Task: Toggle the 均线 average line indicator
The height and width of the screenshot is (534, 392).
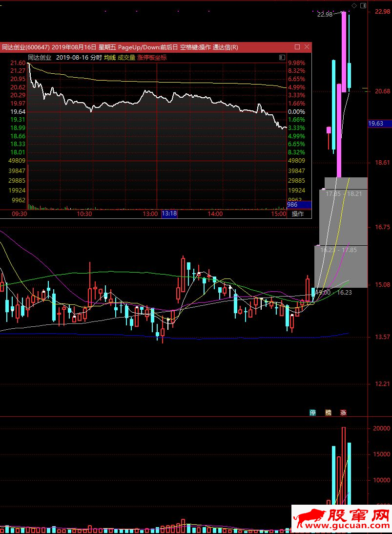Action: pyautogui.click(x=109, y=58)
